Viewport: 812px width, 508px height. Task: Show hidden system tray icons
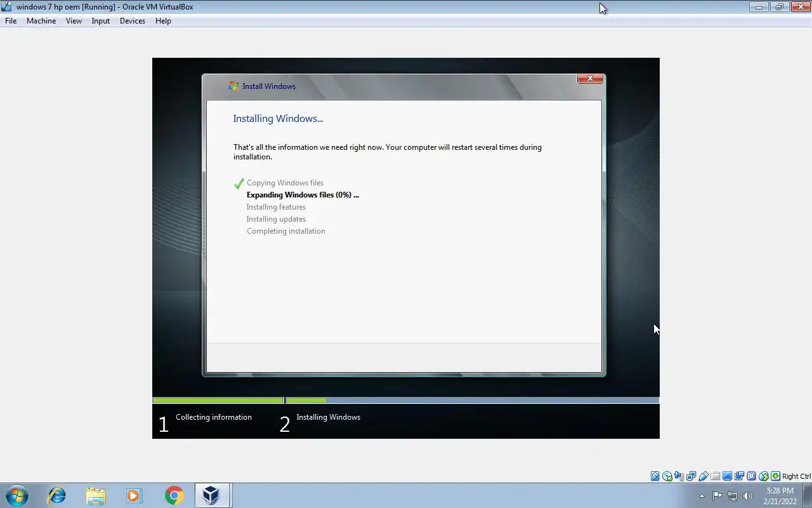point(702,496)
